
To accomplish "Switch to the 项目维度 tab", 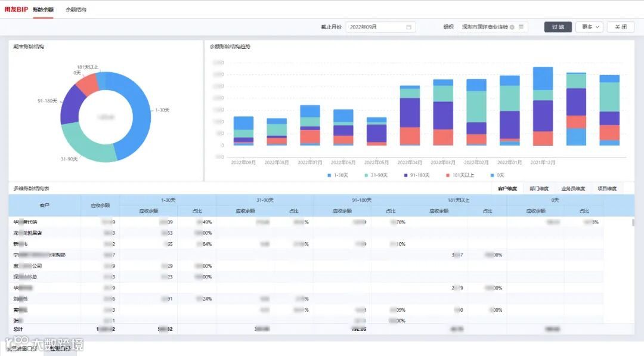I will (607, 188).
